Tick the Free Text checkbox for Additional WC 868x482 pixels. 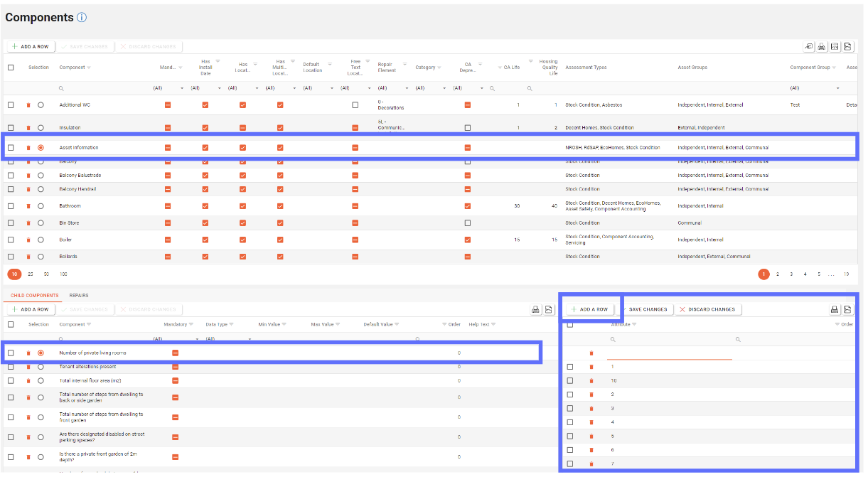pyautogui.click(x=355, y=105)
